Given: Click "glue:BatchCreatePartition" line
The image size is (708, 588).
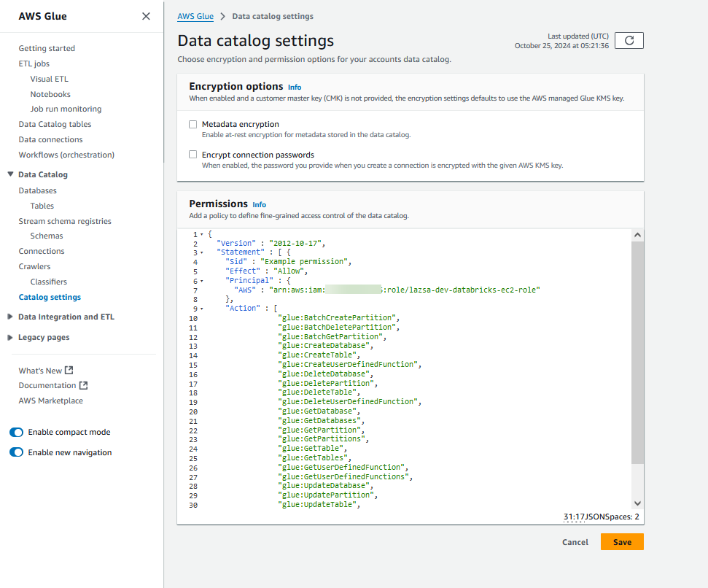Looking at the screenshot, I should pyautogui.click(x=337, y=317).
